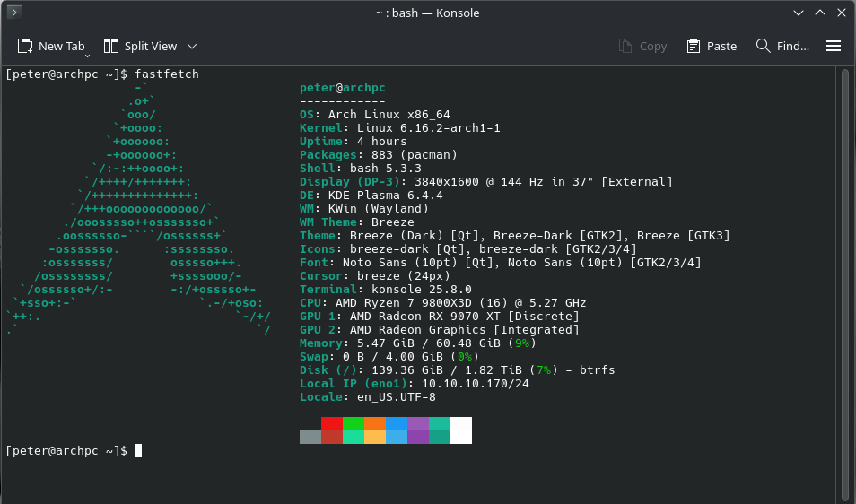Click the orange swatch in top row
Viewport: 856px width, 504px height.
[375, 423]
